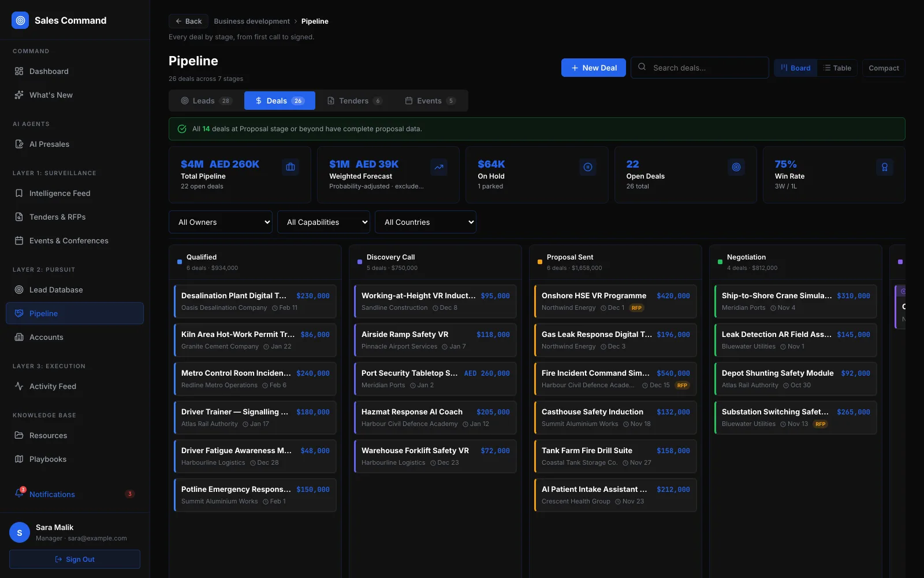Switch to Table view

(x=837, y=68)
